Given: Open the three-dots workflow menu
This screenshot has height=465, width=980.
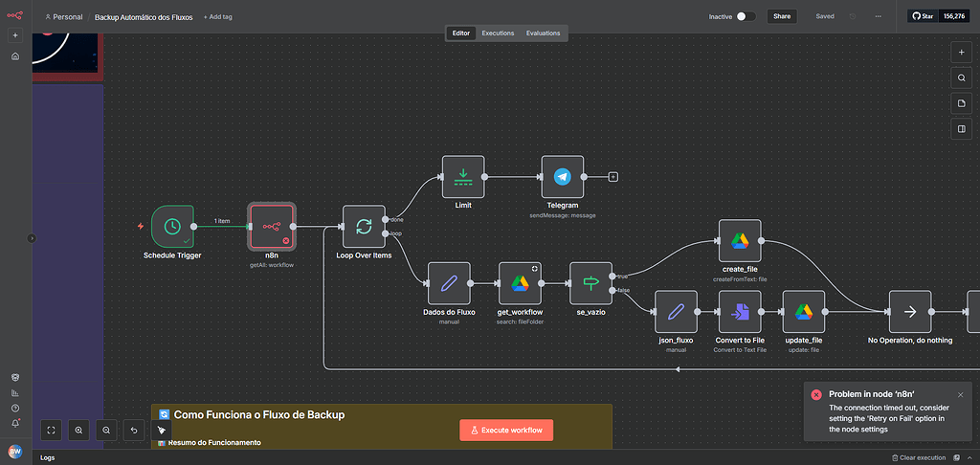Looking at the screenshot, I should coord(880,16).
